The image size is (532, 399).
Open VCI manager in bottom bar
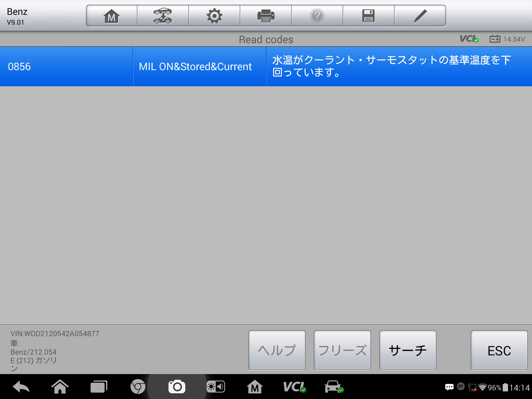click(295, 387)
